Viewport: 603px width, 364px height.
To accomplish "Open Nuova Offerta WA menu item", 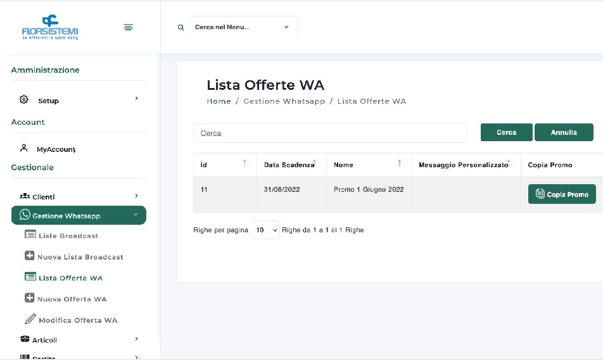I will click(x=72, y=299).
